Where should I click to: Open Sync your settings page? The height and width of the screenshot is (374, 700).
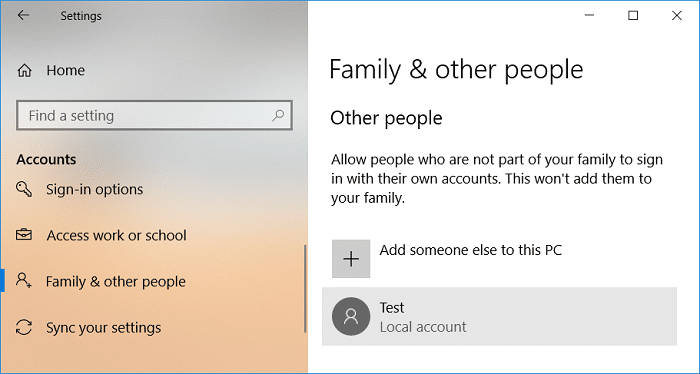click(104, 328)
